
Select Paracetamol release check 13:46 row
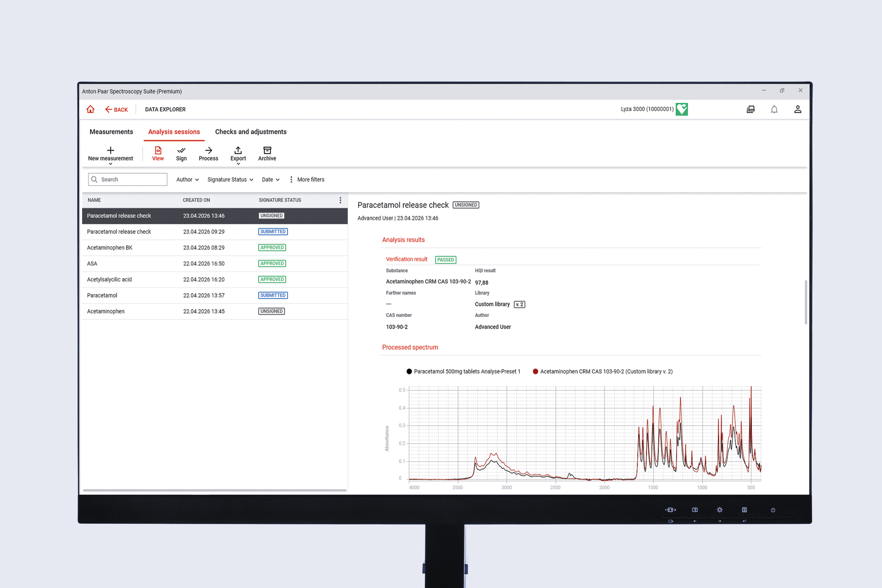[215, 216]
